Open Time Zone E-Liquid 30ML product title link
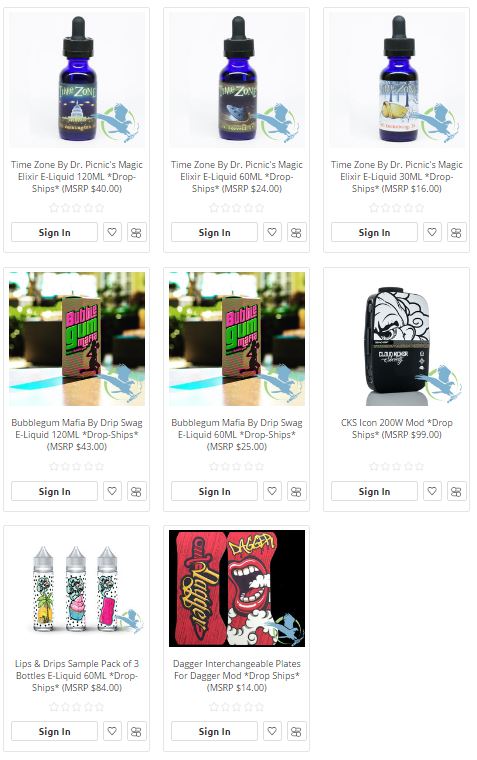 coord(397,176)
